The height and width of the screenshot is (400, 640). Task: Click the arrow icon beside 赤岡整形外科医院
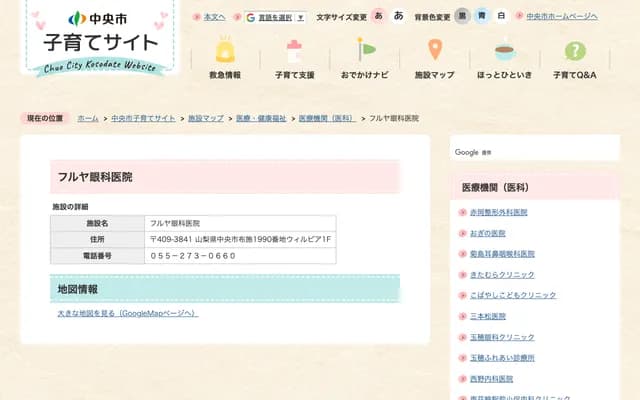462,213
